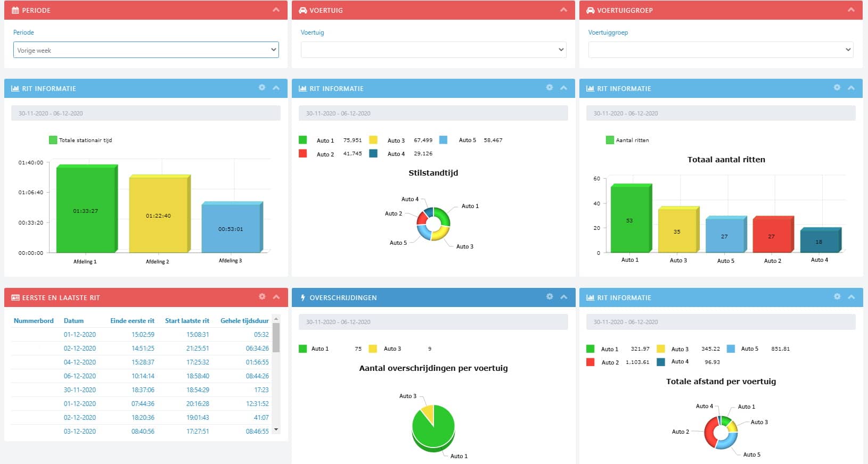The image size is (868, 464).
Task: Click gear icon on Eerste en Laatste Rit panel
Action: coord(261,297)
